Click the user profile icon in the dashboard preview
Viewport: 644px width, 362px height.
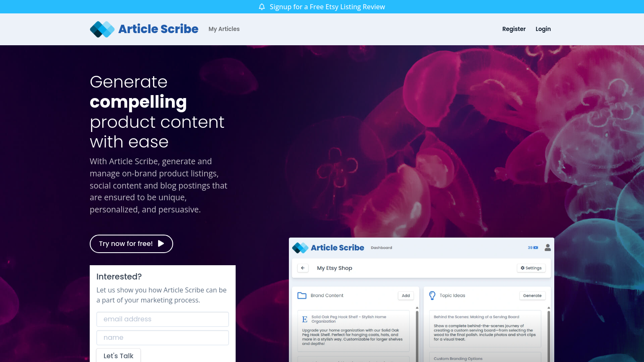[548, 247]
